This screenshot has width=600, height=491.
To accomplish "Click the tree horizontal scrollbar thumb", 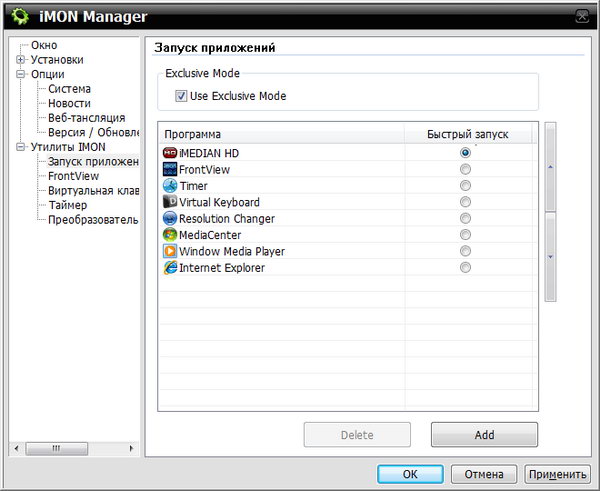I will pos(56,448).
